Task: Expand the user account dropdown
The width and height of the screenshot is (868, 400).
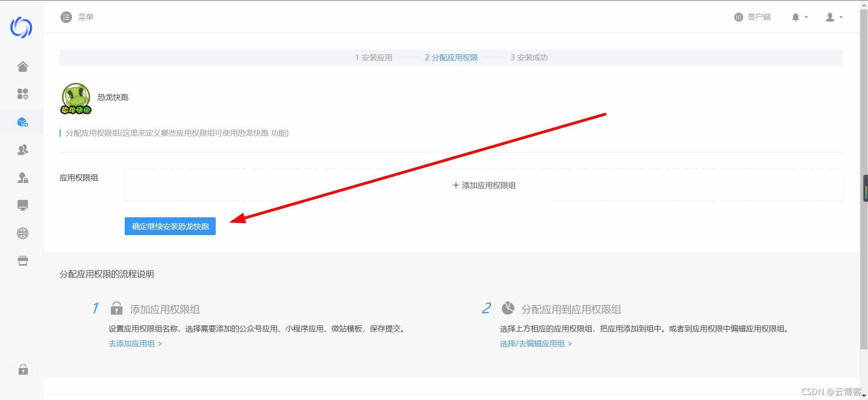Action: tap(834, 17)
